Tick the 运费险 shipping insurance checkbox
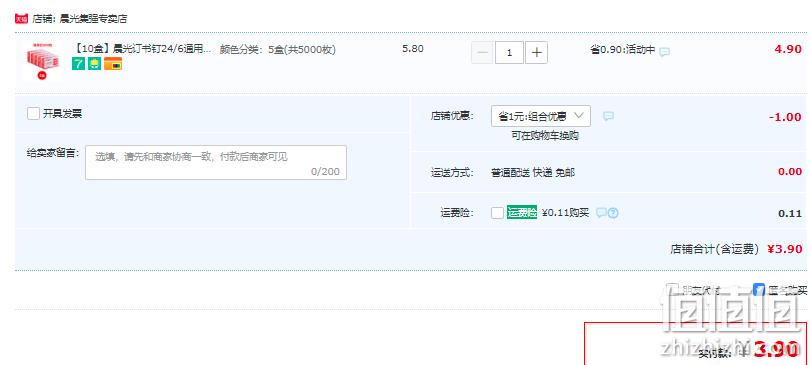 [x=497, y=213]
